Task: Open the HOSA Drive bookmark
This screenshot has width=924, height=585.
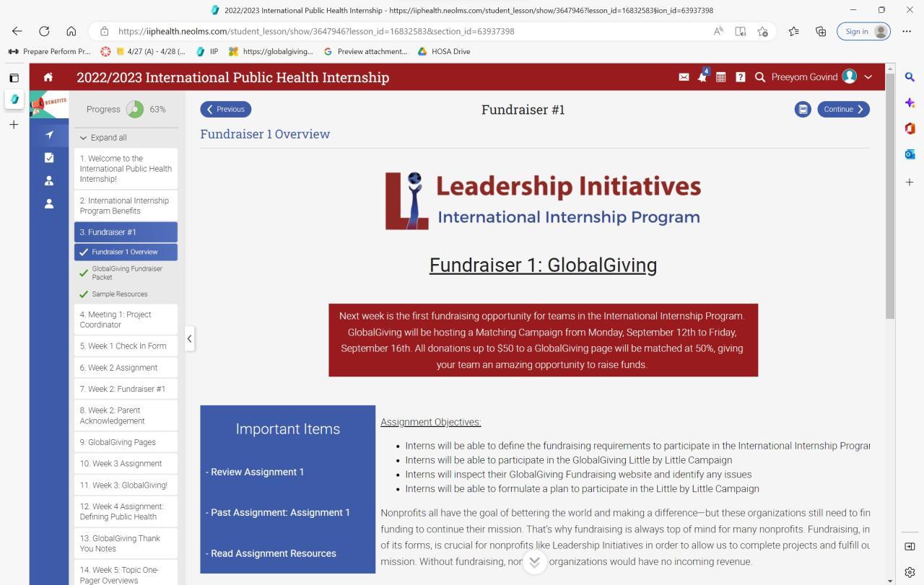Action: click(444, 51)
